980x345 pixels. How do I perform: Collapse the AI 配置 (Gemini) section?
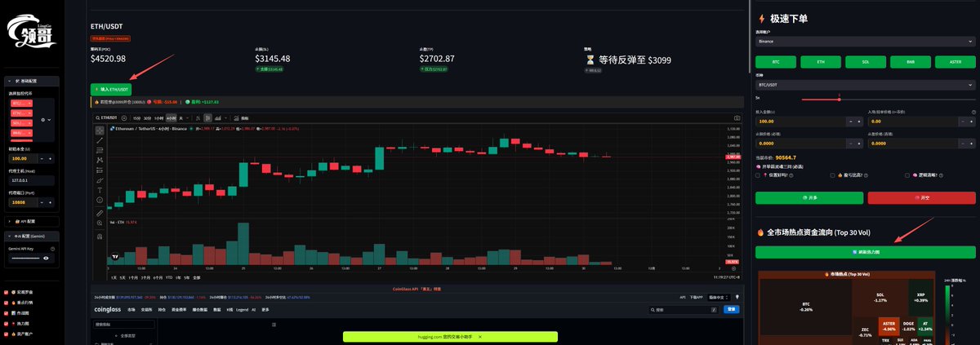coord(30,236)
